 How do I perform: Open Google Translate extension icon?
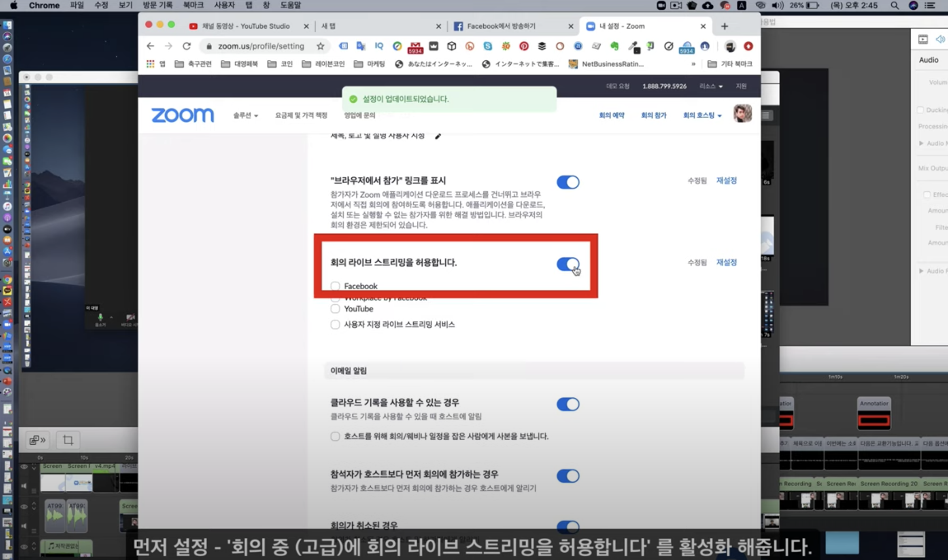click(361, 46)
